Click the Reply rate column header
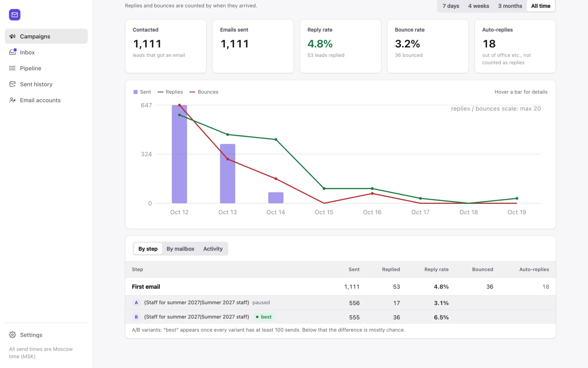This screenshot has width=588, height=368. (x=436, y=269)
